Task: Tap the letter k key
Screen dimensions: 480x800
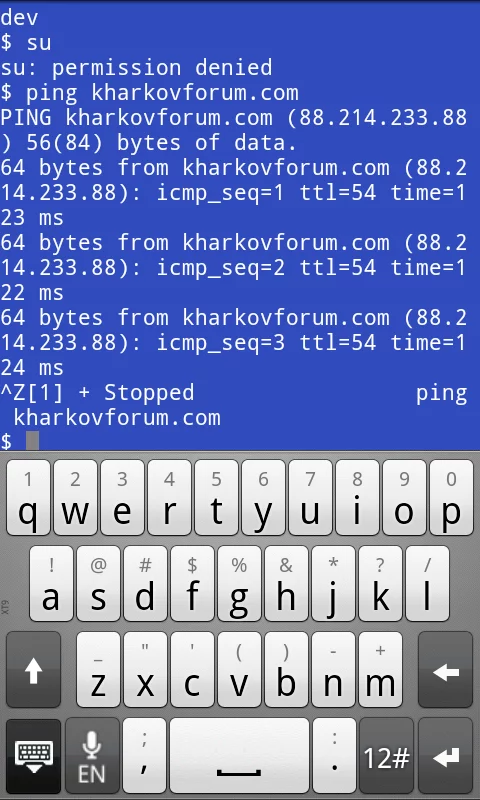Action: click(x=381, y=583)
